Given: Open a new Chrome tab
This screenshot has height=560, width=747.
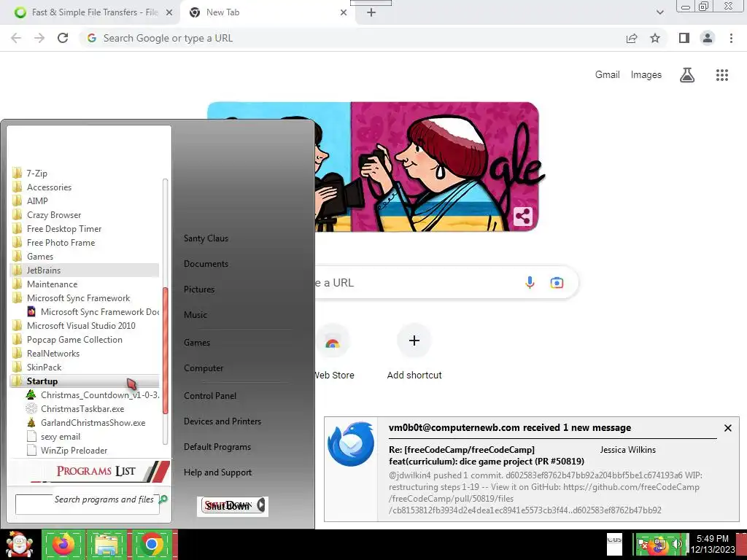Looking at the screenshot, I should pos(371,12).
